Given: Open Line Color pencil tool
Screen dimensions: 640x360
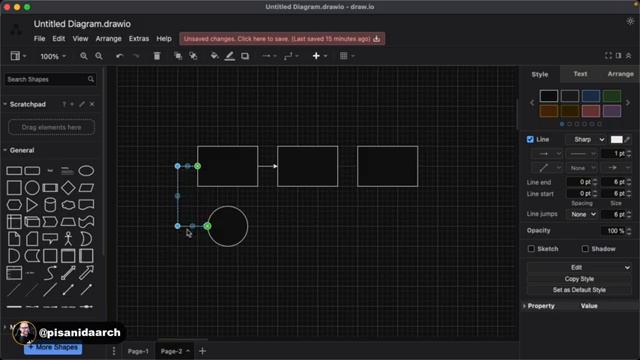Looking at the screenshot, I should tap(230, 56).
